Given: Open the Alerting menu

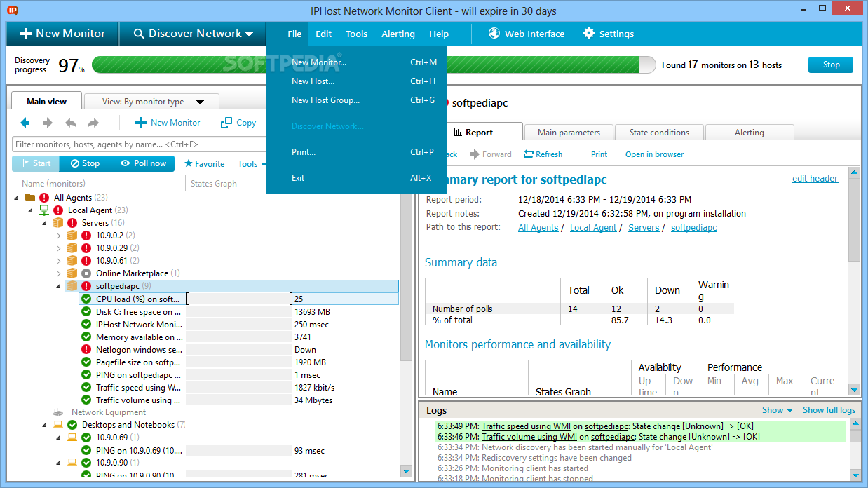Looking at the screenshot, I should [x=398, y=34].
